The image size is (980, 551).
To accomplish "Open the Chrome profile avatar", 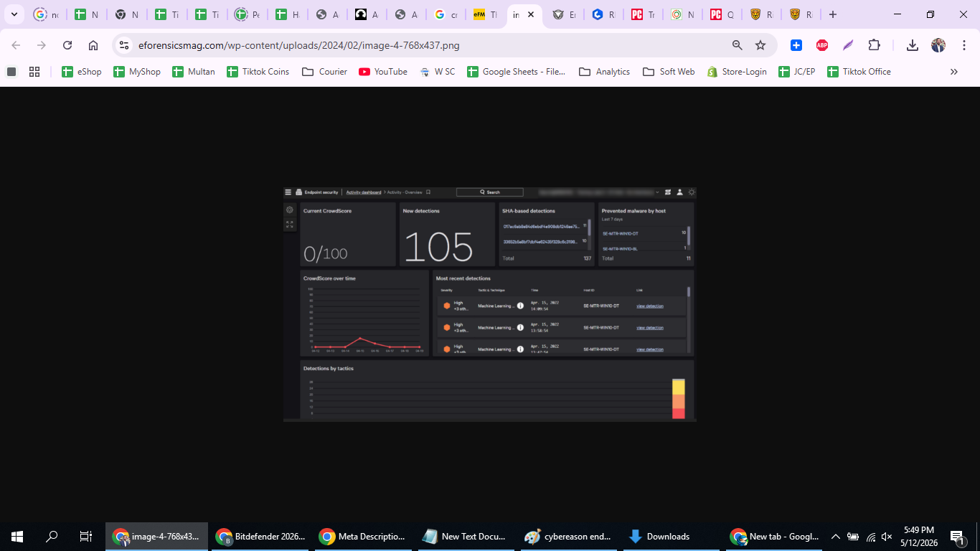I will pos(938,45).
